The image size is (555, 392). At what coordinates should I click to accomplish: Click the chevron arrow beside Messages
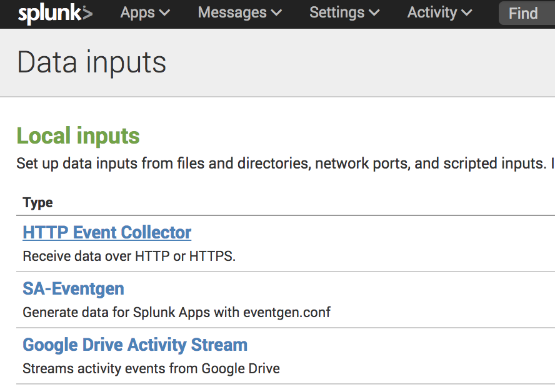click(x=276, y=13)
